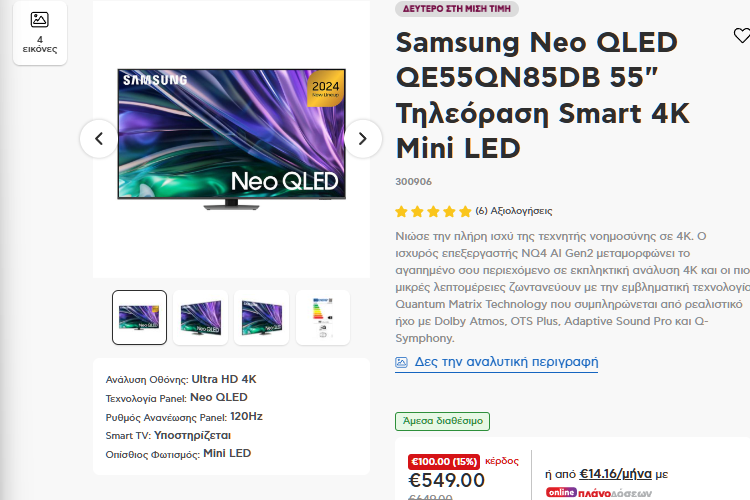
Task: Open the (6) Αξιολογήσεις reviews link
Action: [x=514, y=211]
